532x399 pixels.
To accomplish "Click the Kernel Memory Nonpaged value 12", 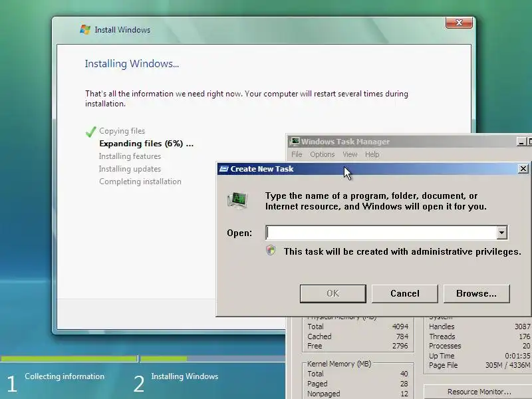I will (404, 394).
